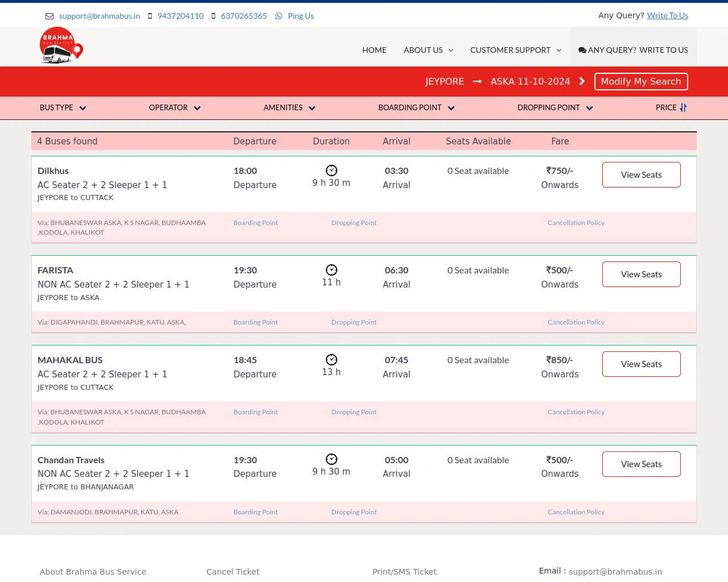Click the WhatsApp Ping Us icon
The image size is (728, 582).
pyautogui.click(x=279, y=16)
